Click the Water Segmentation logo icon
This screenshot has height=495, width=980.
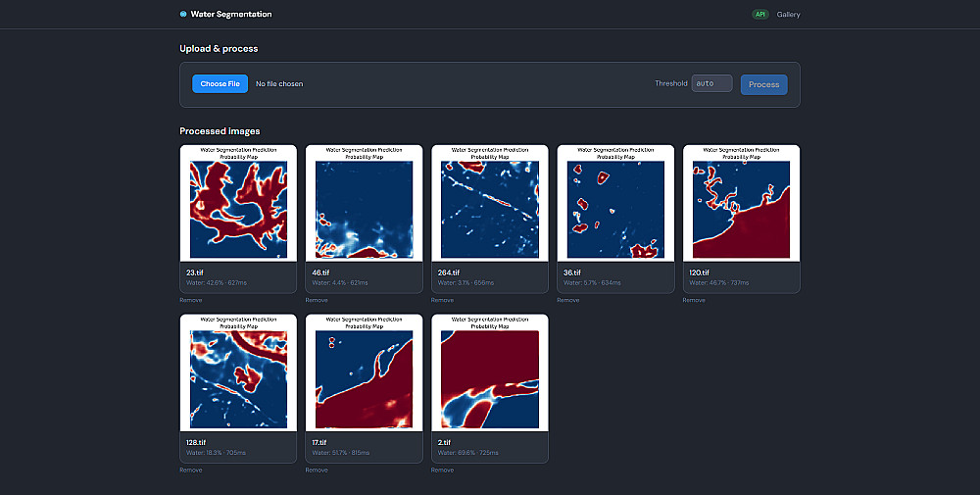point(183,14)
